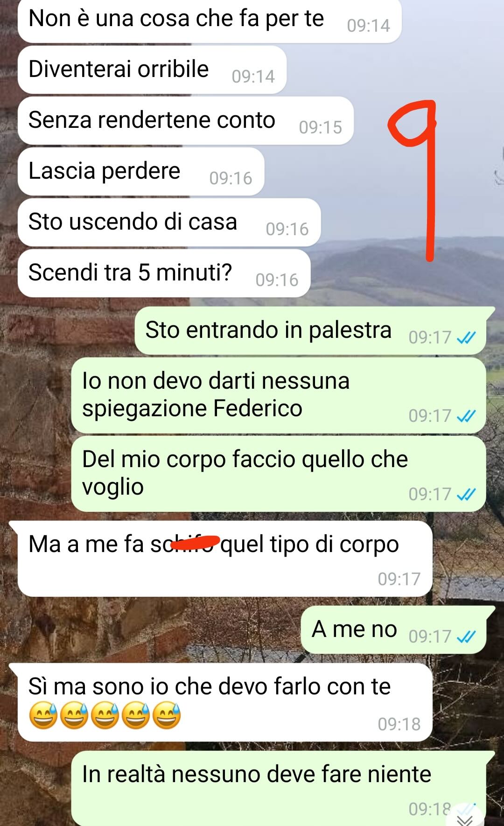
Task: Click double check marks on 'Sto entrando in palestra'
Action: coord(466,337)
